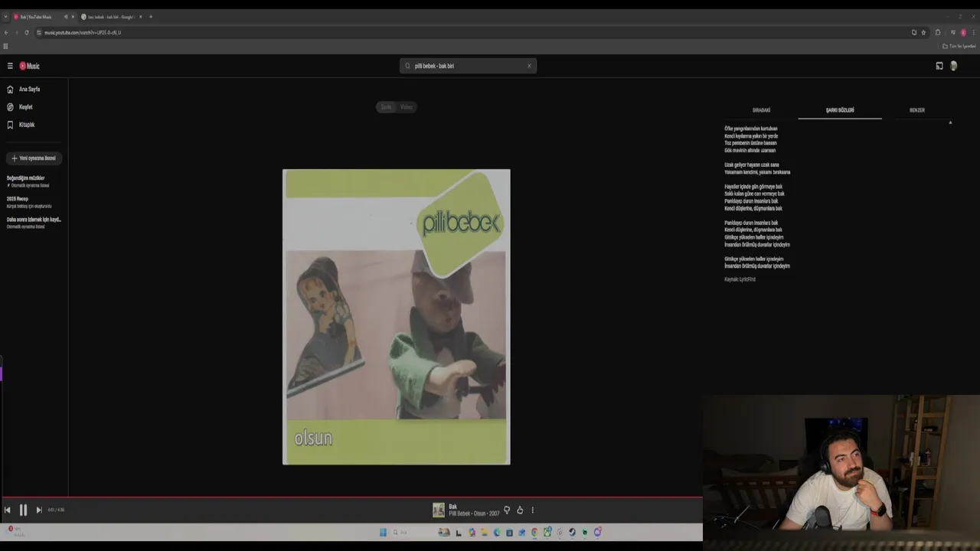This screenshot has width=980, height=551.
Task: Click lyric line 'Öfke yangınlarından kurtulsan'
Action: pos(751,129)
